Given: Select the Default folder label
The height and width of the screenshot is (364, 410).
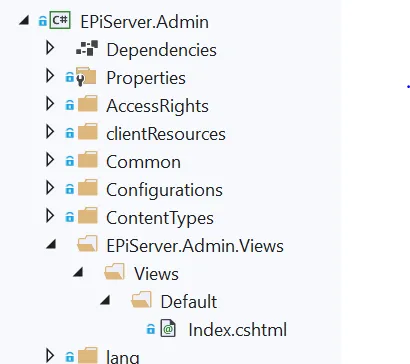Looking at the screenshot, I should point(189,302).
